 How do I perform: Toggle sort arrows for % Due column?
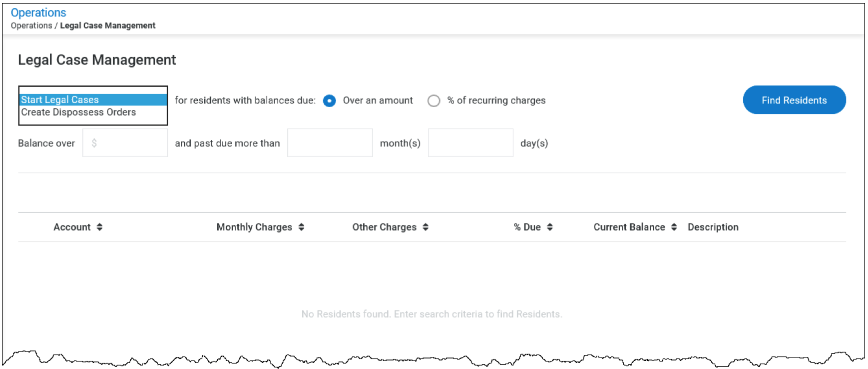coord(550,227)
